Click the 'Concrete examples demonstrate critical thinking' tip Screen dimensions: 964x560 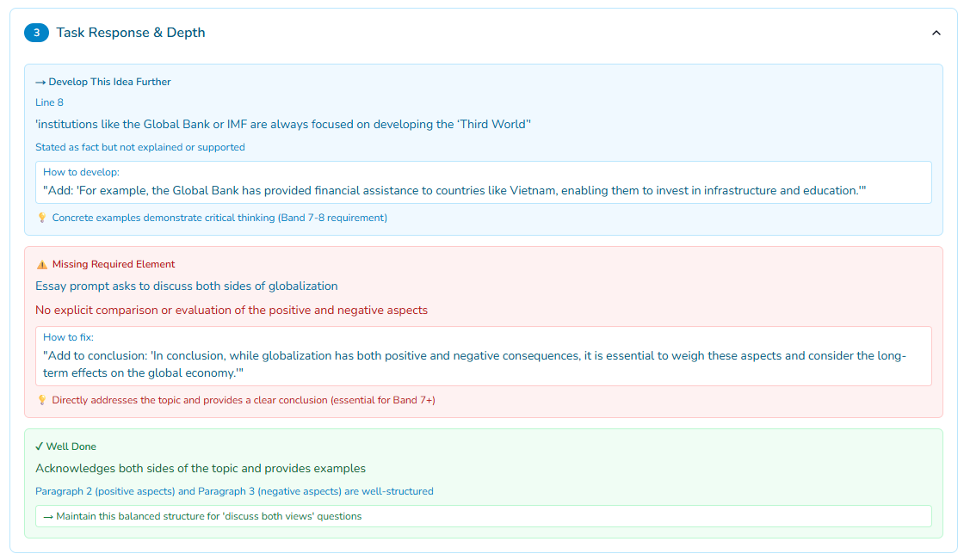[x=219, y=218]
